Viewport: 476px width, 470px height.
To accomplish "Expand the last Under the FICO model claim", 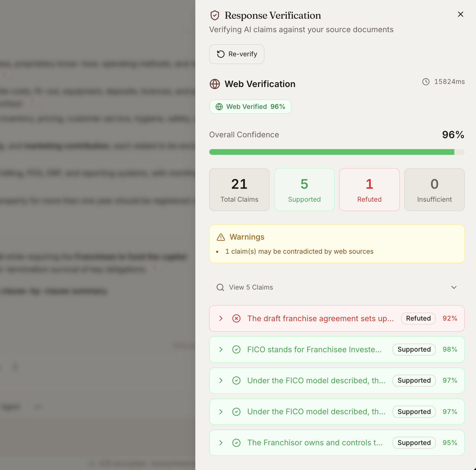I will tap(221, 412).
